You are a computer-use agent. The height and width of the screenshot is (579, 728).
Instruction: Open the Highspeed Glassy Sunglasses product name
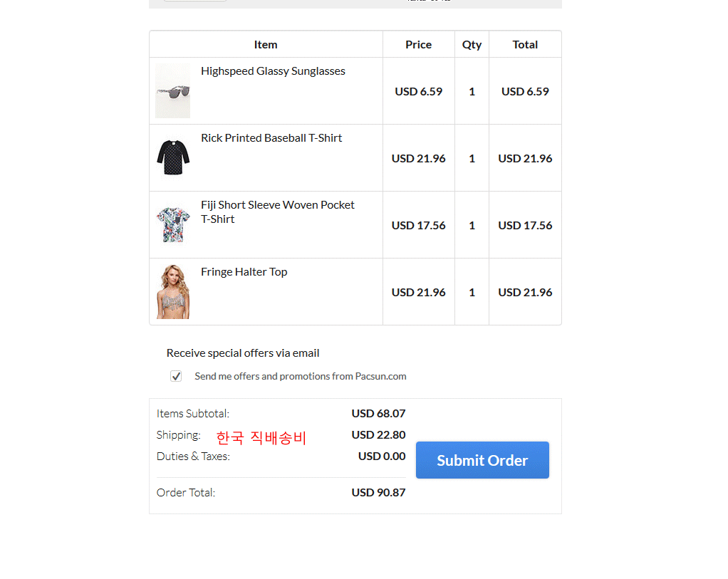point(273,71)
